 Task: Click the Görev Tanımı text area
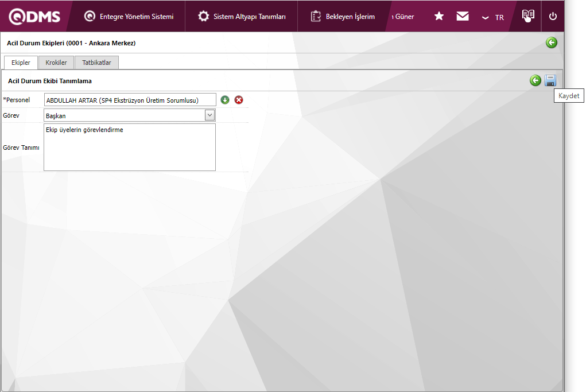coord(130,148)
